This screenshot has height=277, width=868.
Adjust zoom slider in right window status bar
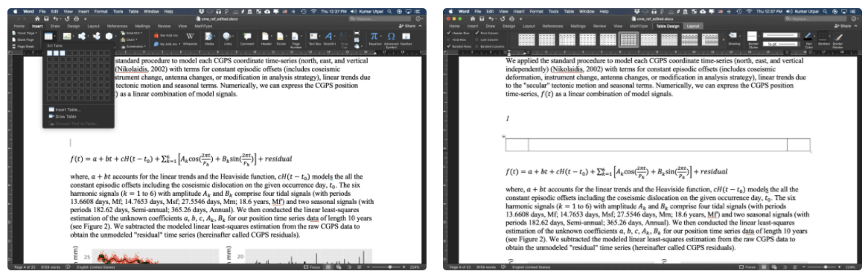pyautogui.click(x=826, y=267)
